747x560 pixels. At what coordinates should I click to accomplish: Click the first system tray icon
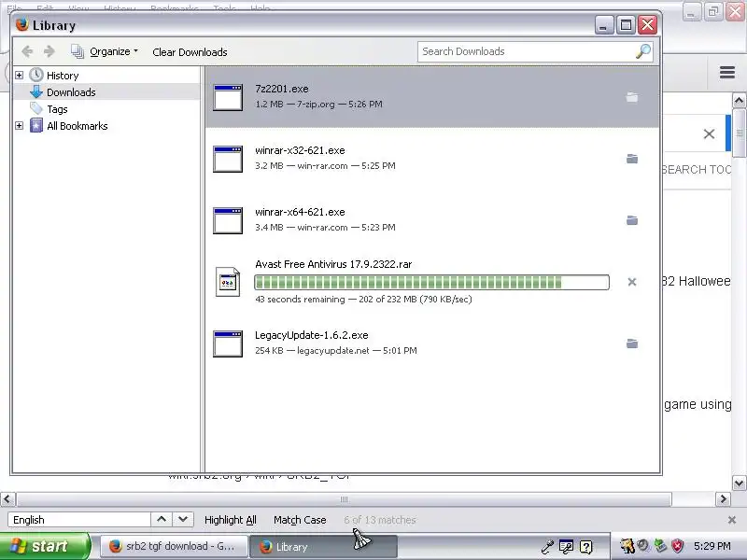627,546
